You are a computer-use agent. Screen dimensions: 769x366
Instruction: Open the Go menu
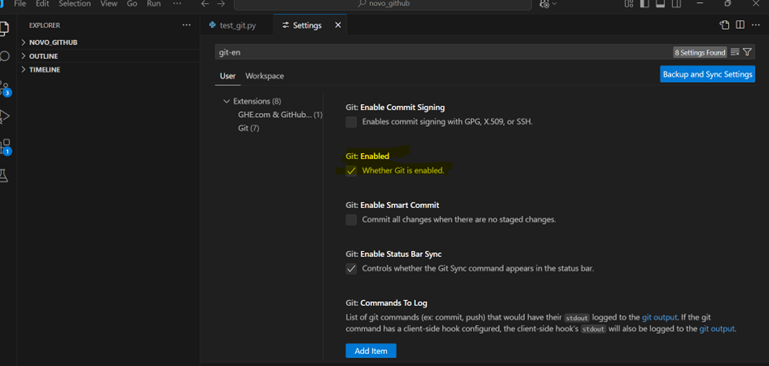pyautogui.click(x=132, y=3)
